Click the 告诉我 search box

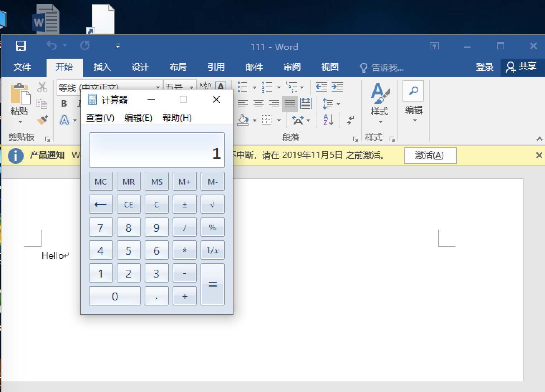point(382,67)
